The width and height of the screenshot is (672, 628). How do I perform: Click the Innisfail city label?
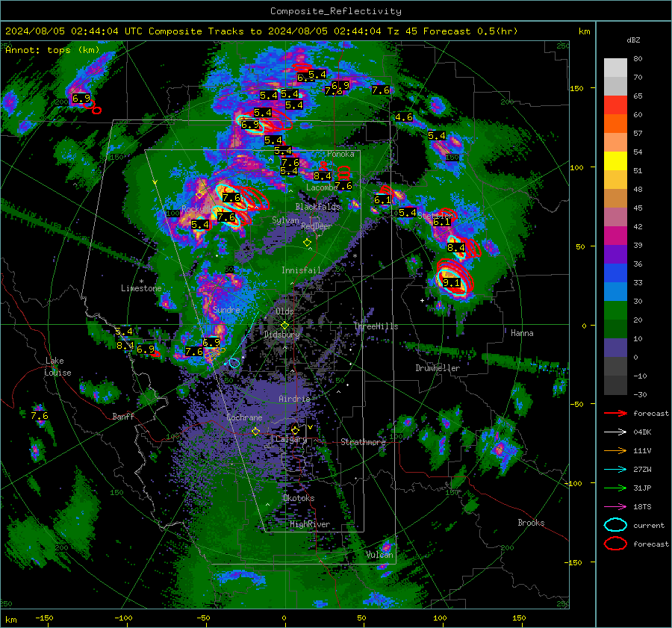[301, 270]
